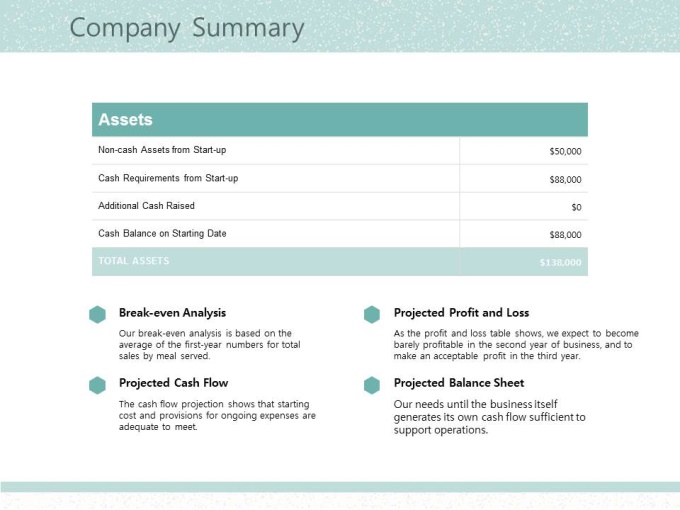Select the Company Summary title text
Screen dimensions: 680x510
tap(187, 28)
